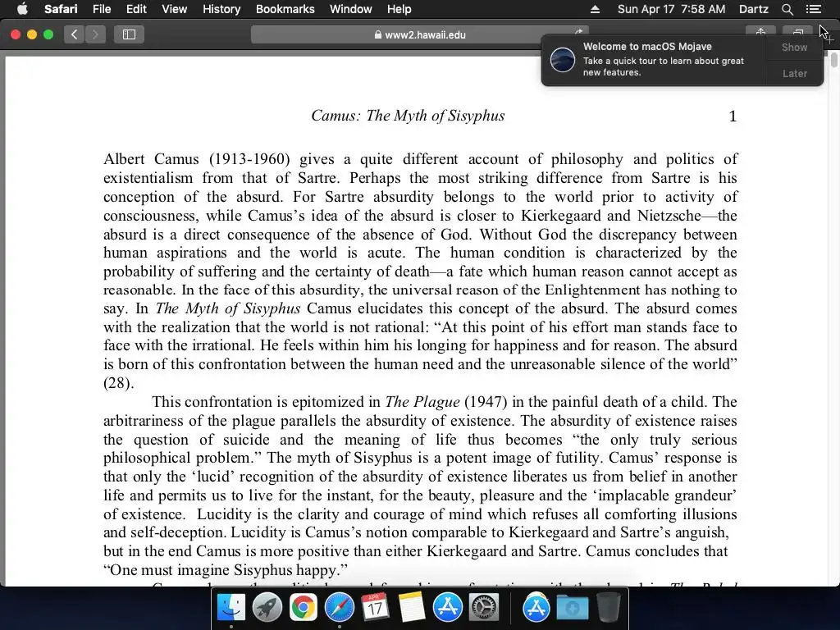Open the Safari application menu

61,9
